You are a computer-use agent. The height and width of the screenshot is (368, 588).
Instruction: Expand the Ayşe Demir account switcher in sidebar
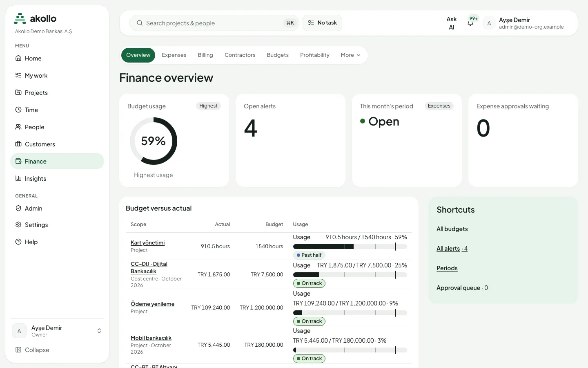click(57, 331)
